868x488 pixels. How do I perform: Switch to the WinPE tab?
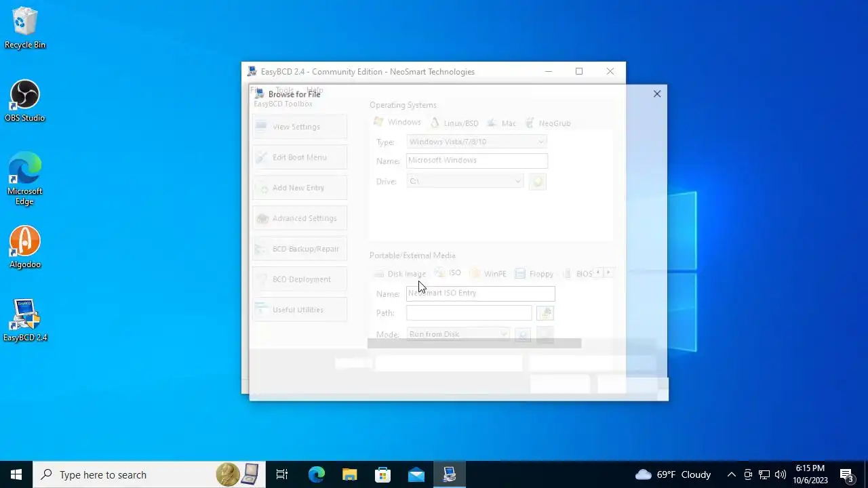click(x=489, y=274)
